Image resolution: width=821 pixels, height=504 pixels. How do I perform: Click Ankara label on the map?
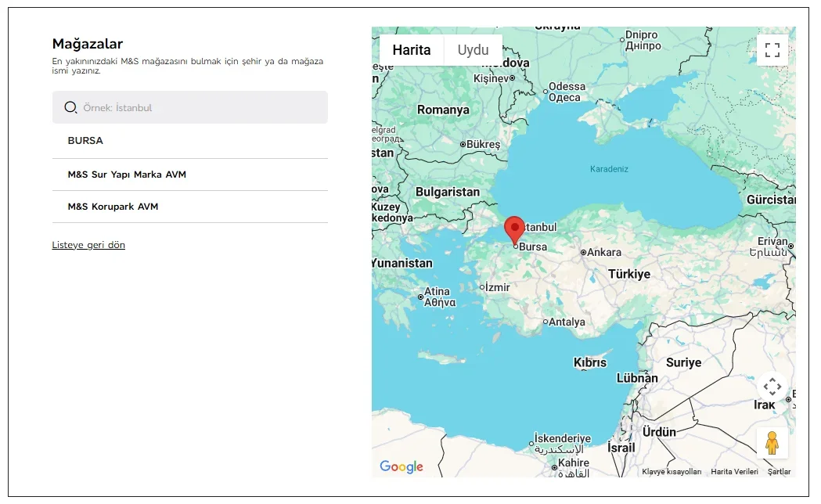coord(603,252)
